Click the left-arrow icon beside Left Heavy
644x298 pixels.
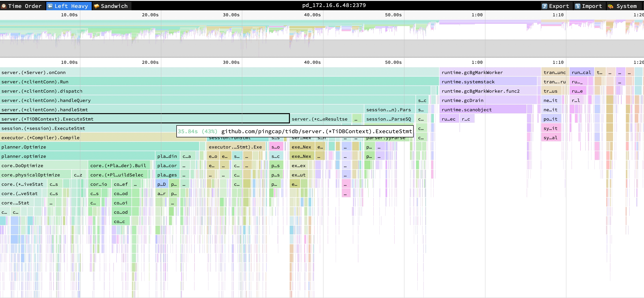click(x=51, y=6)
